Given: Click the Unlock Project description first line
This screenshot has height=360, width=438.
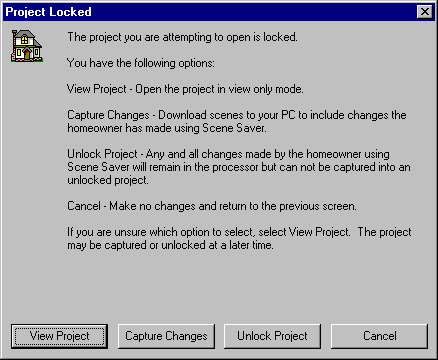Looking at the screenshot, I should coord(228,154).
